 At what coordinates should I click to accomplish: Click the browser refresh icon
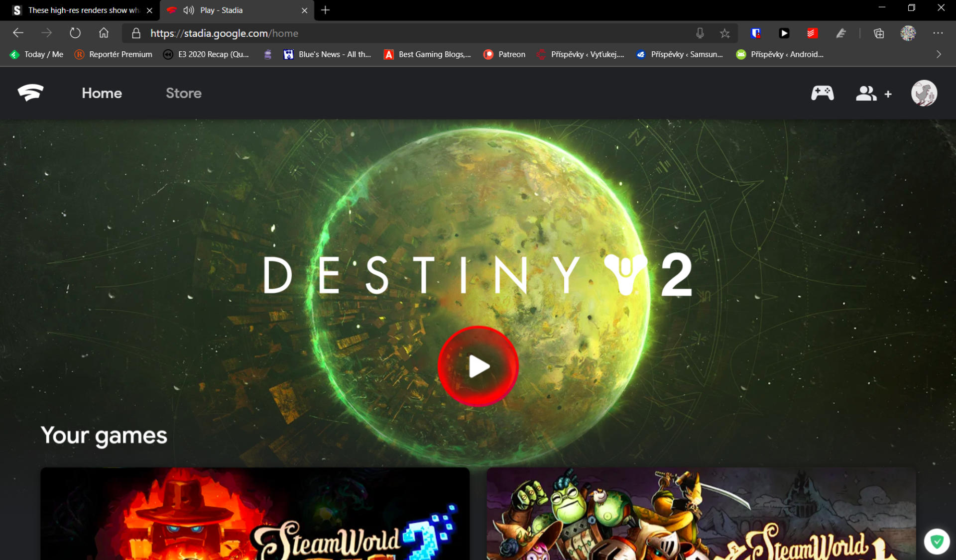tap(75, 33)
